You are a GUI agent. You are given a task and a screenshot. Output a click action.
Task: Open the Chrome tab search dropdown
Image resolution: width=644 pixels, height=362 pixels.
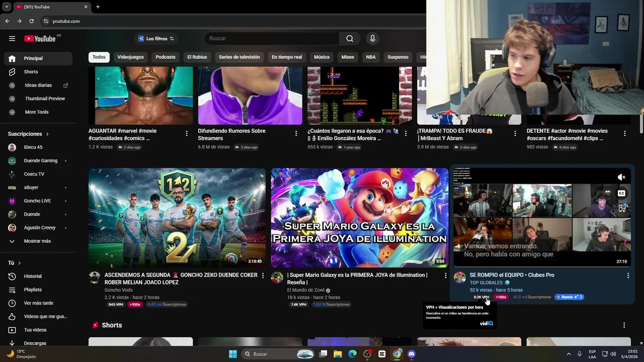pos(6,7)
